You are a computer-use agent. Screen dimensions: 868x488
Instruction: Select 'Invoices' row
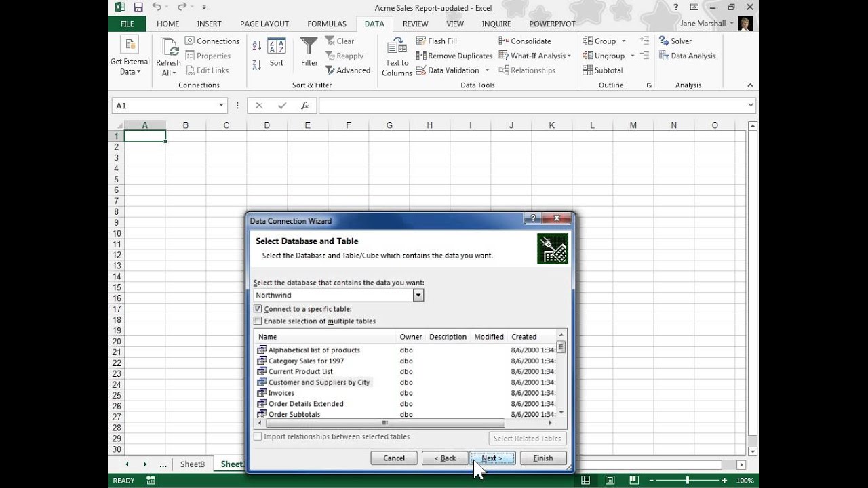pos(281,393)
